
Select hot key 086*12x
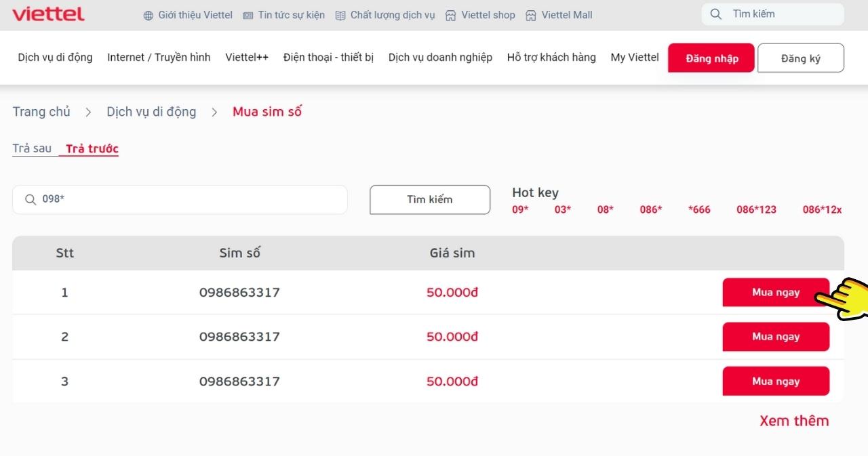click(823, 210)
